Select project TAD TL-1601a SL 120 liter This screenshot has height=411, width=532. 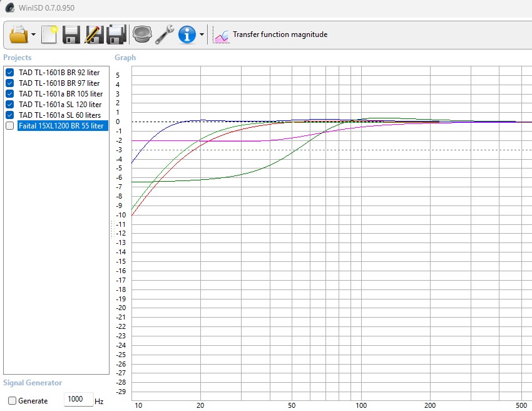point(60,104)
